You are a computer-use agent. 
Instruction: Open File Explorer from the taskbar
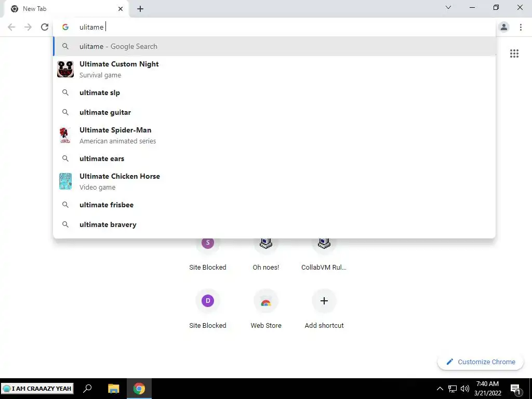[x=114, y=389]
